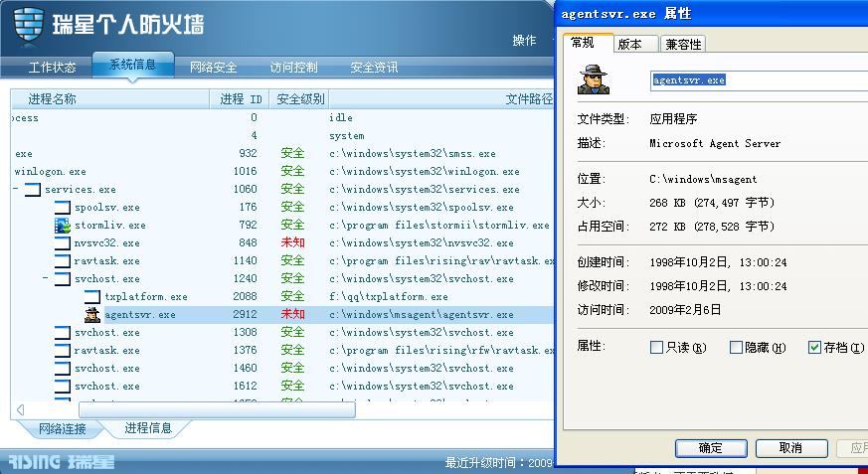Switch to the 工作状态 tab

click(52, 68)
